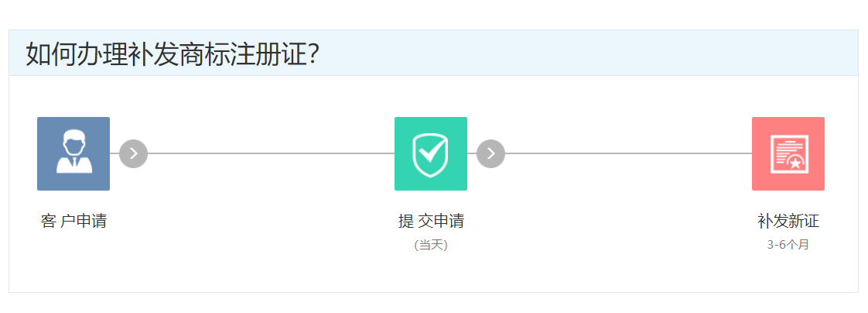Click the (当天) timing note
The image size is (868, 313).
tap(431, 245)
